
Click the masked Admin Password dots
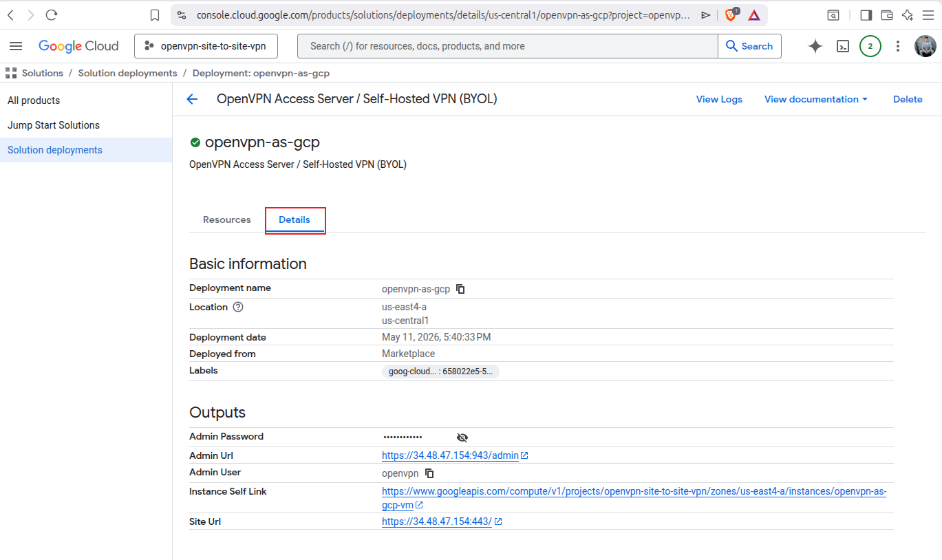point(403,438)
